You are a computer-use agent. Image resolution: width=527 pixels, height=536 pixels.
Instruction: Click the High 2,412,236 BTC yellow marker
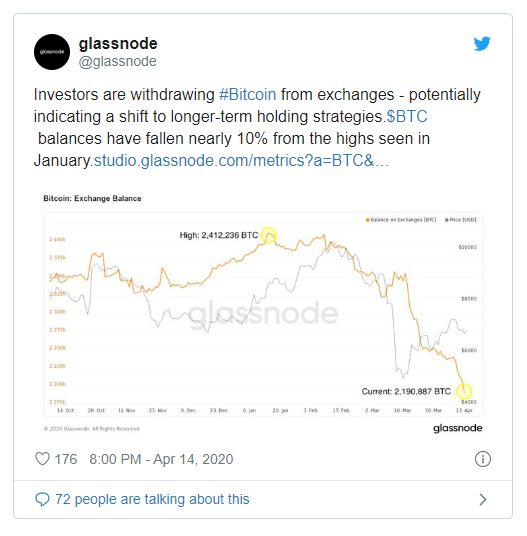point(269,235)
